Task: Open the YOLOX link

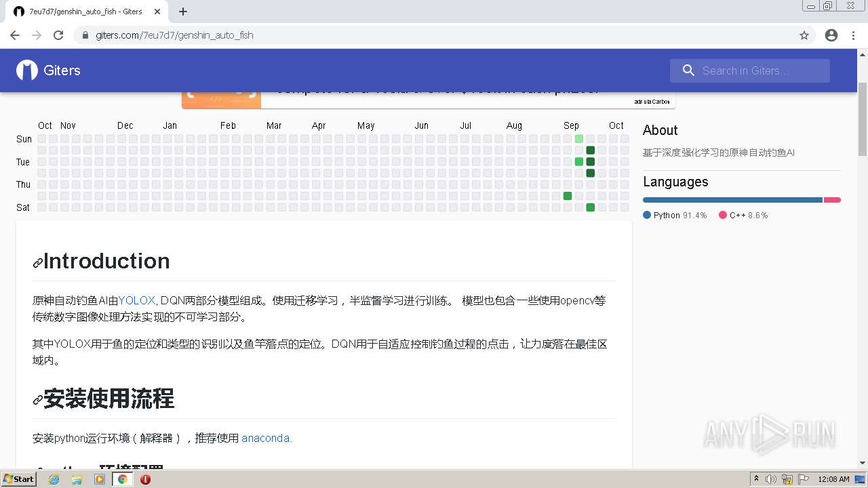Action: (x=137, y=300)
